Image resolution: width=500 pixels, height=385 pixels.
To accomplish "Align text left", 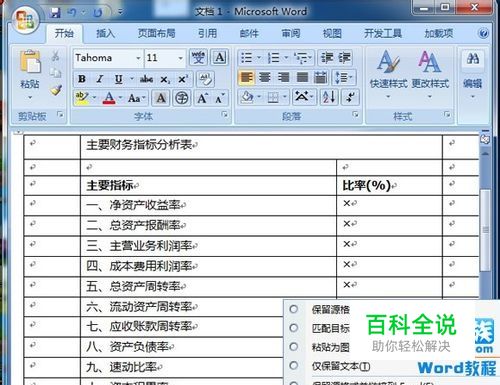I will [x=247, y=77].
